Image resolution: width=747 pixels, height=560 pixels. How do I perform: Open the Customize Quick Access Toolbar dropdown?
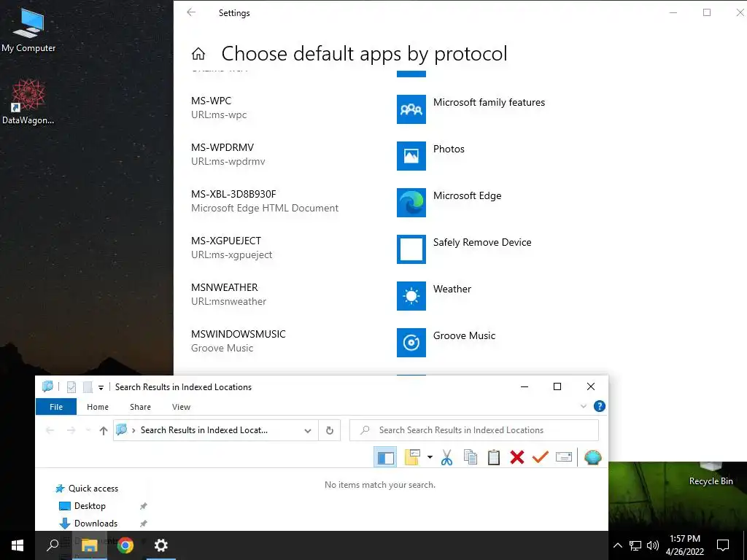click(x=101, y=388)
